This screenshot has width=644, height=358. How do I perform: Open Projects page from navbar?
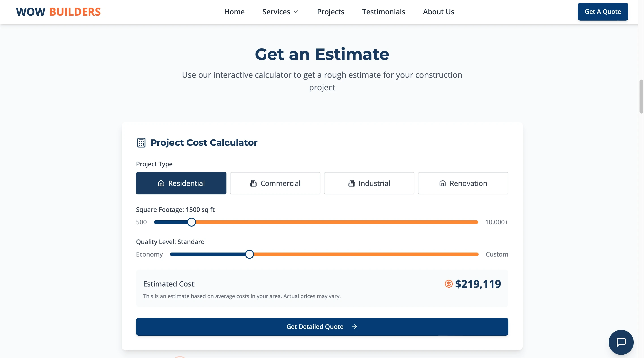[x=331, y=12]
